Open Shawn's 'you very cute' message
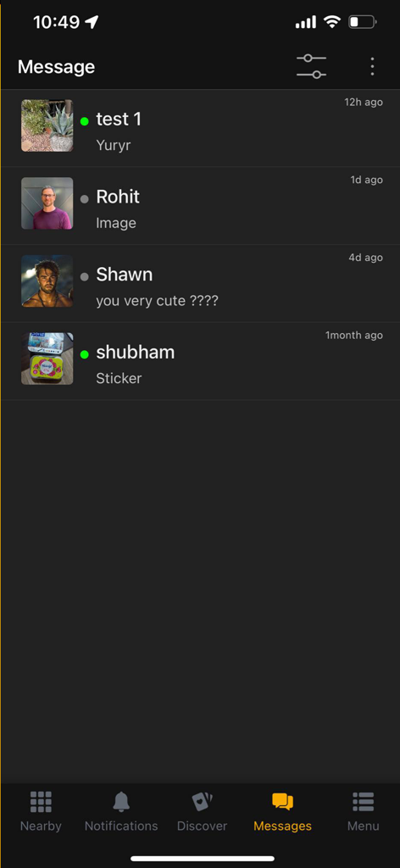 click(x=200, y=283)
